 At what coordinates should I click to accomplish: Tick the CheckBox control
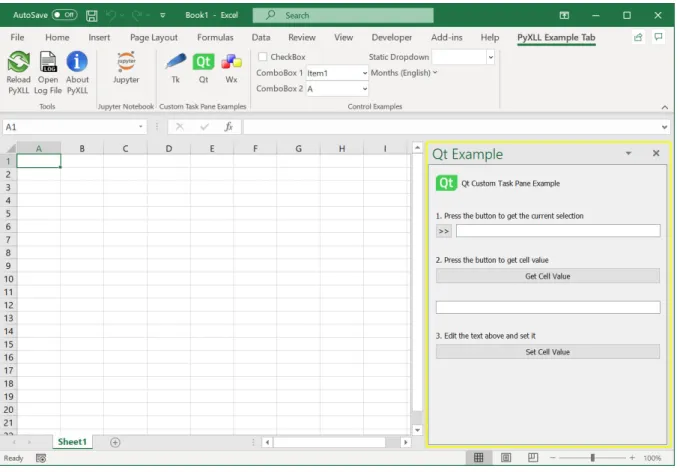(262, 57)
